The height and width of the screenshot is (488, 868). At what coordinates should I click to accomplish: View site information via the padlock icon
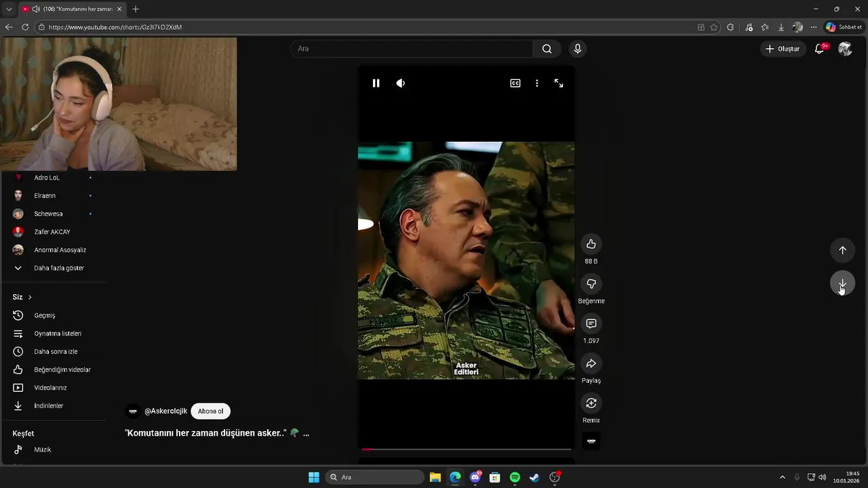coord(41,27)
